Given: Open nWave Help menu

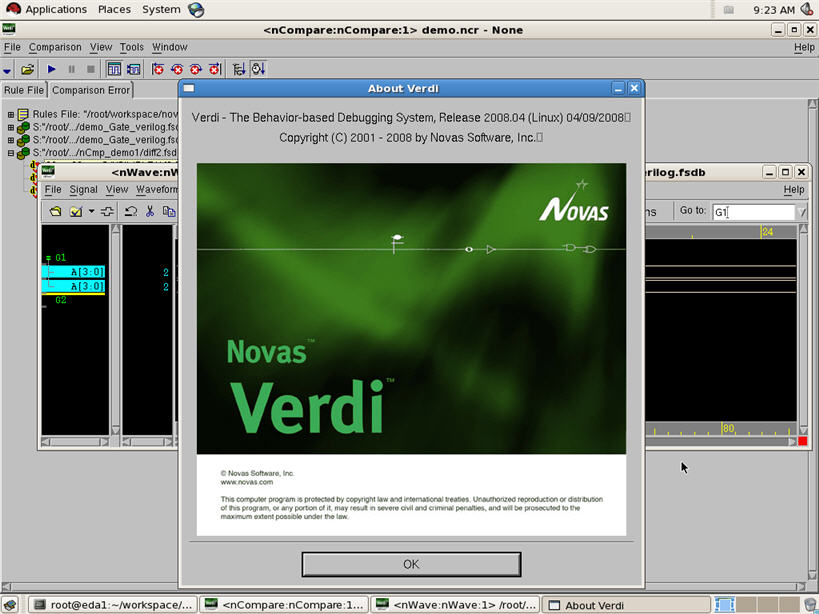Looking at the screenshot, I should [x=793, y=190].
